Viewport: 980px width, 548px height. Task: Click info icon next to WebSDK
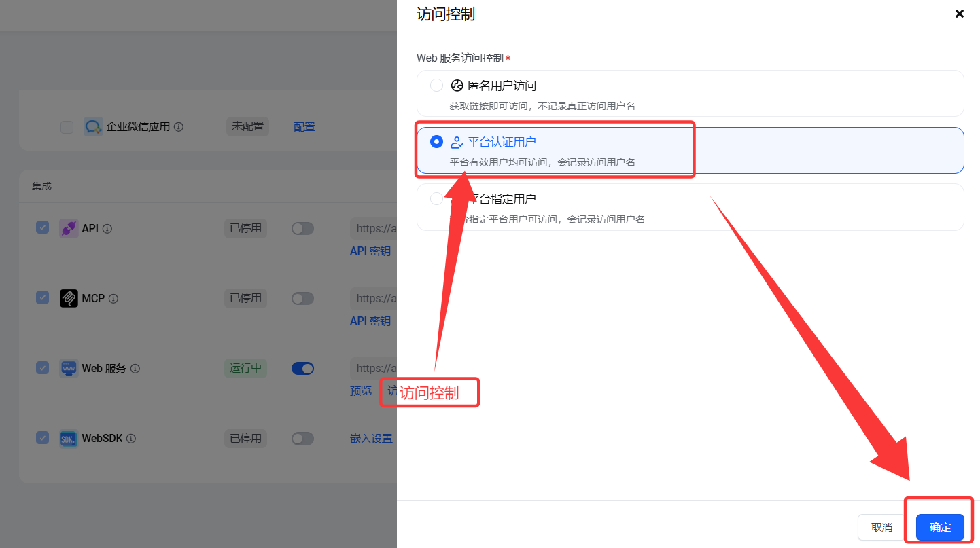131,439
